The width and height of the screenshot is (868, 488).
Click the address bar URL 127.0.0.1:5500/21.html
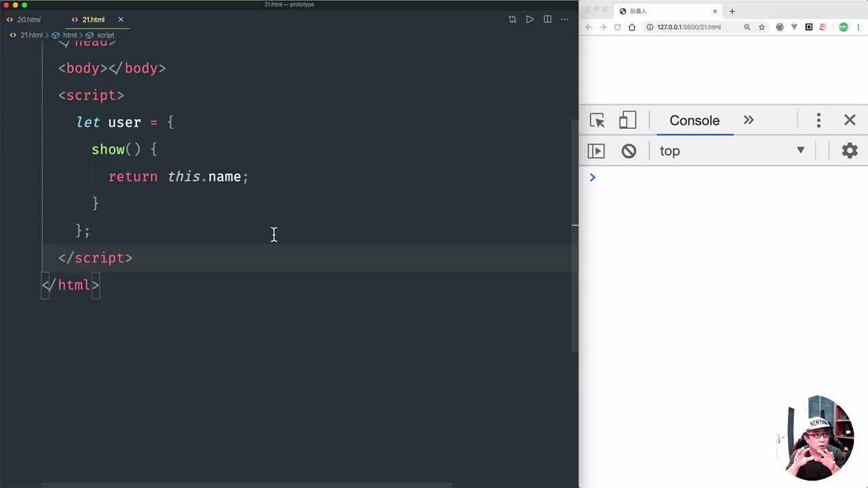pyautogui.click(x=689, y=27)
